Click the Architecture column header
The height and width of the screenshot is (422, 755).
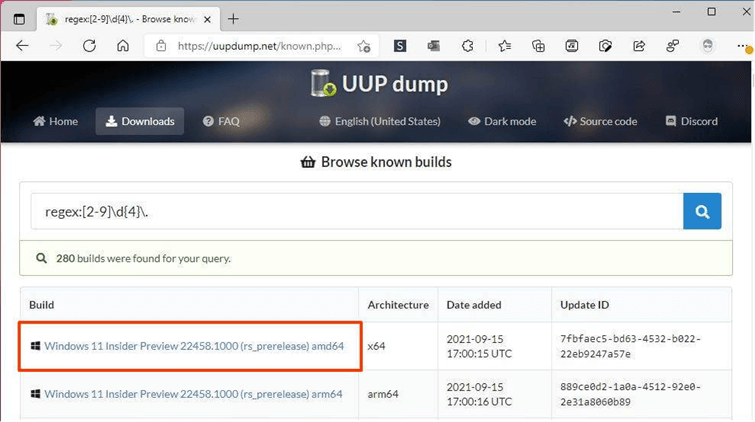click(398, 305)
